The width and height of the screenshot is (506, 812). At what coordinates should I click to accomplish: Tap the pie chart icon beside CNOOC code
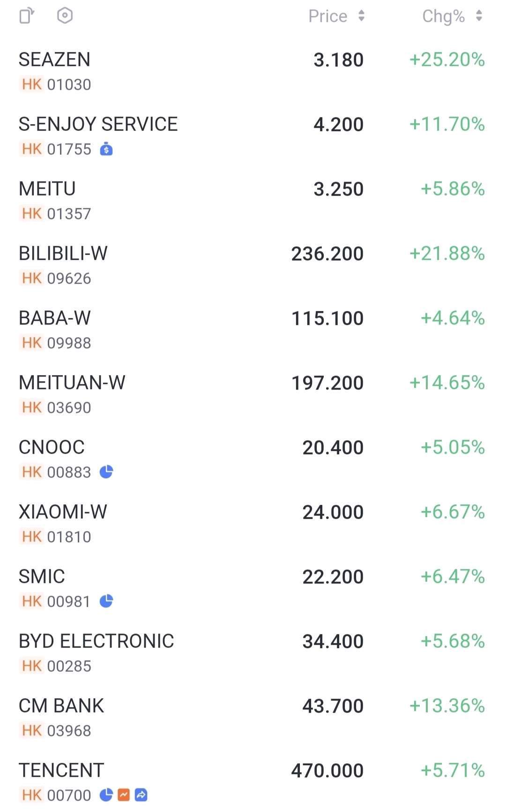coord(106,472)
